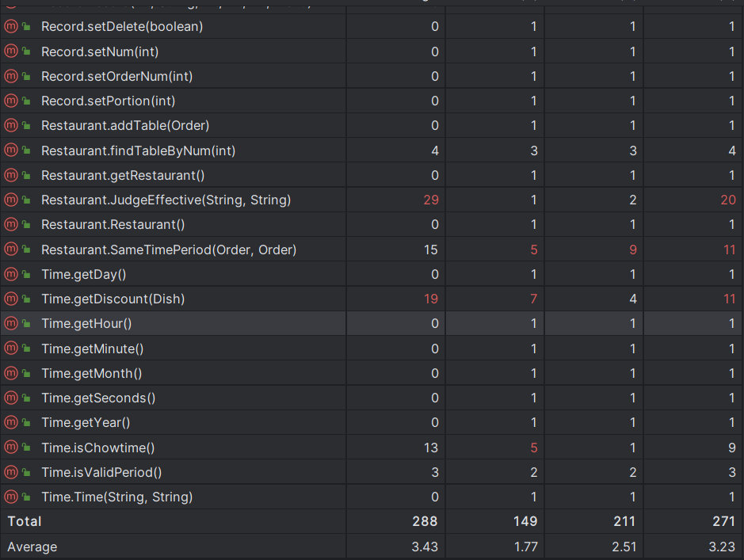Click the method icon beside Record.setDelete(boolean)
The width and height of the screenshot is (744, 560).
11,27
